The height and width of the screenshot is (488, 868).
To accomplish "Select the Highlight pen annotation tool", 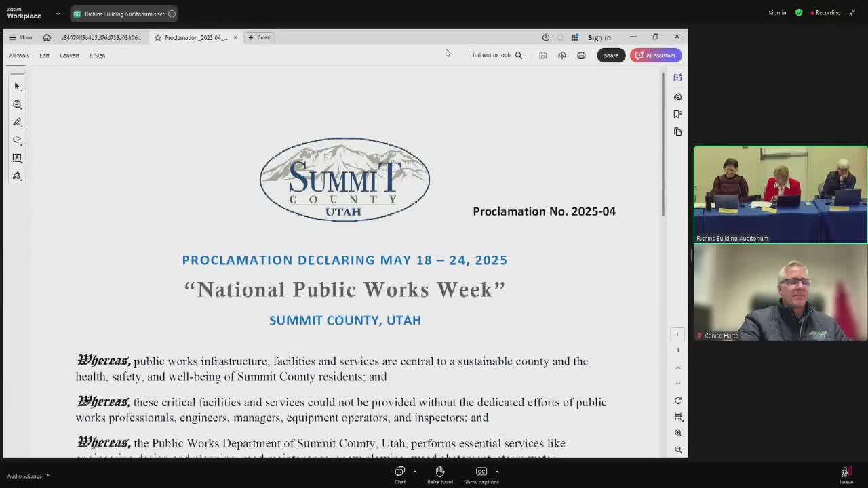I will [x=17, y=122].
